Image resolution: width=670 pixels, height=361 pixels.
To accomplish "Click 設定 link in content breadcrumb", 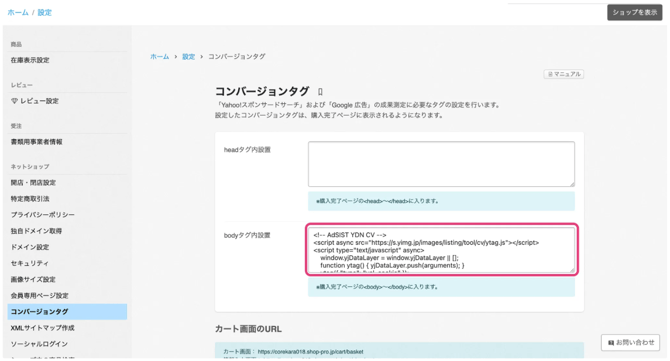I will 188,56.
